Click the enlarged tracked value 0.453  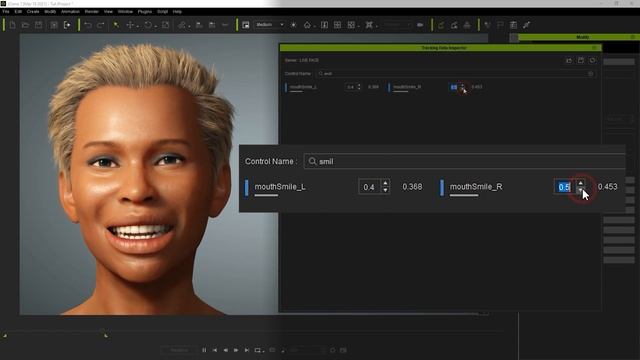click(607, 187)
